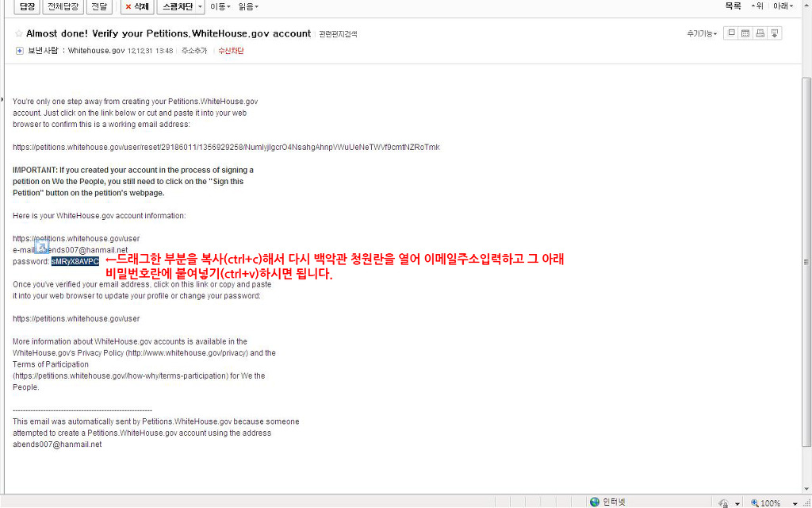The width and height of the screenshot is (812, 508).
Task: Click the red 수신차단 block sender link
Action: [231, 51]
